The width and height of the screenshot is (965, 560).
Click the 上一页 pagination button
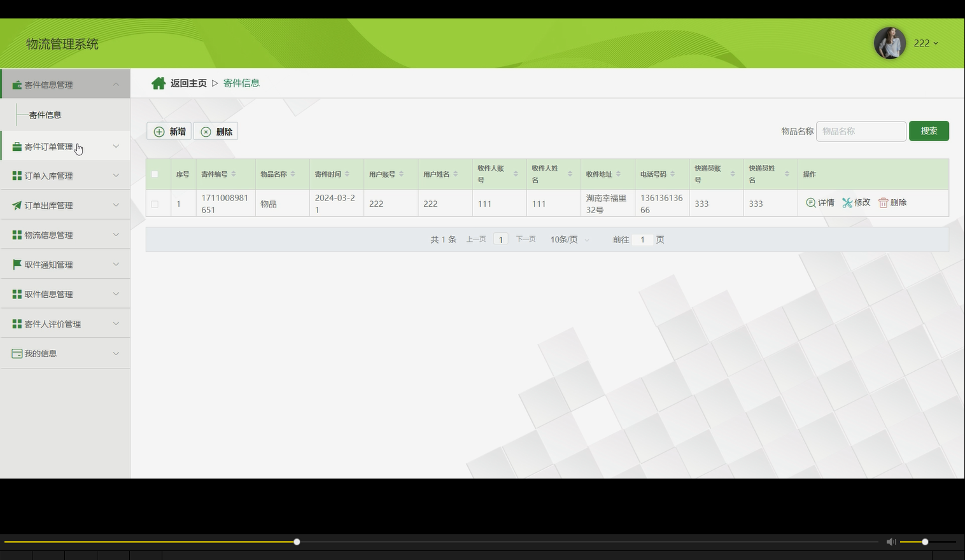click(476, 239)
